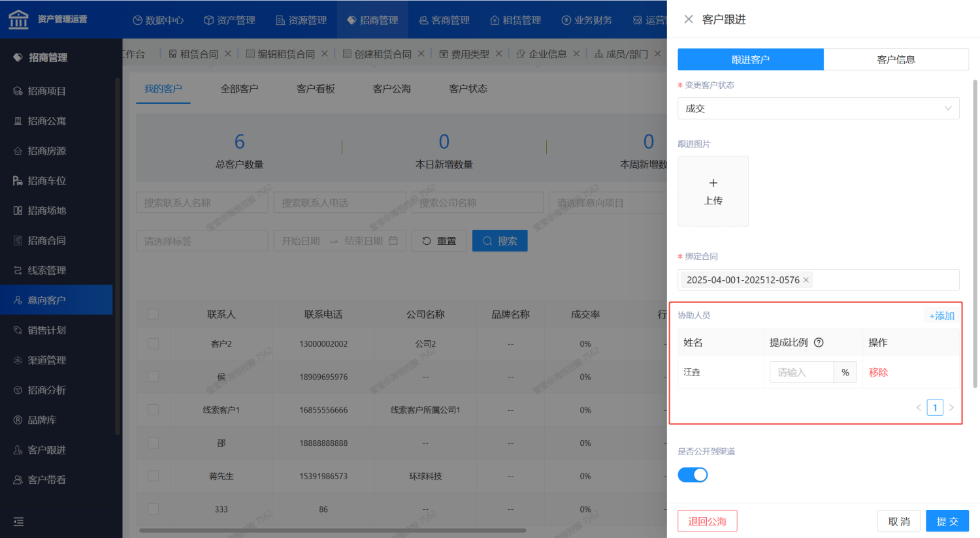Screen dimensions: 980x538
Task: Switch to the 客户信息 tab
Action: click(896, 59)
